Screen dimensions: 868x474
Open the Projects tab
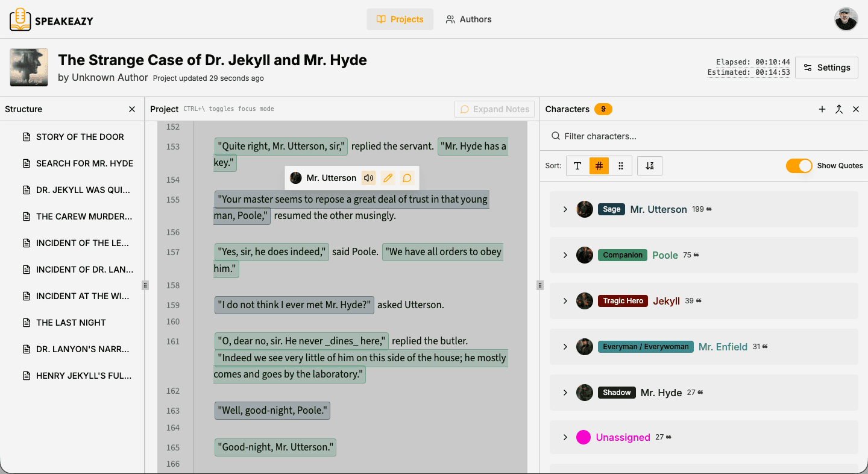[400, 19]
